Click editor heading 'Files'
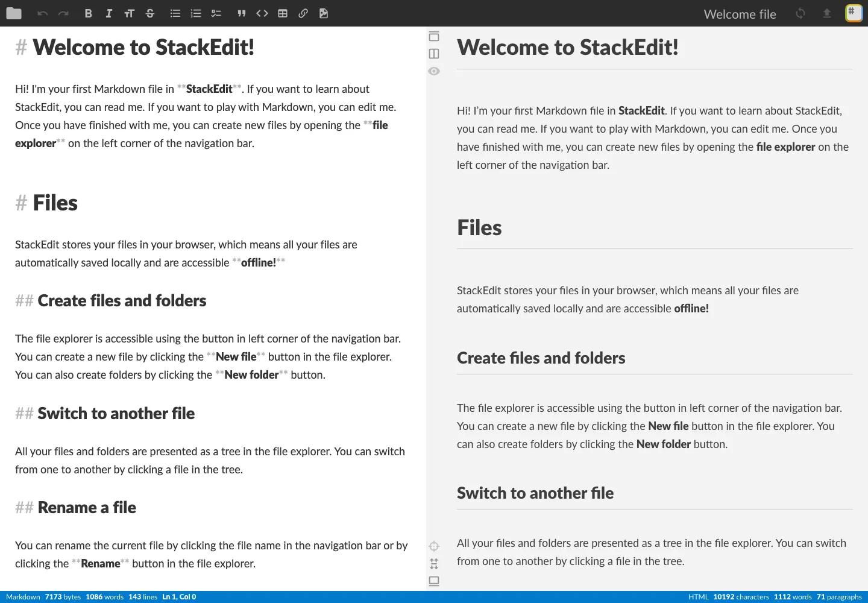 coord(55,203)
